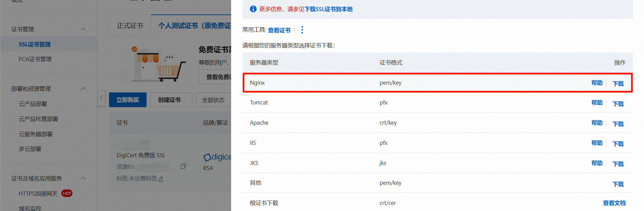Collapse the 部署和资源管理 section
This screenshot has height=211, width=644.
(84, 89)
